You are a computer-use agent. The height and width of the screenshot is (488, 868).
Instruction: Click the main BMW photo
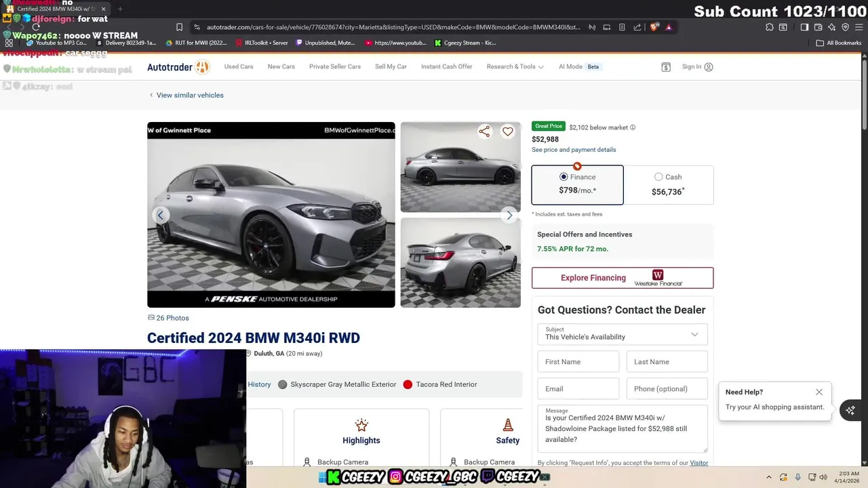(271, 215)
